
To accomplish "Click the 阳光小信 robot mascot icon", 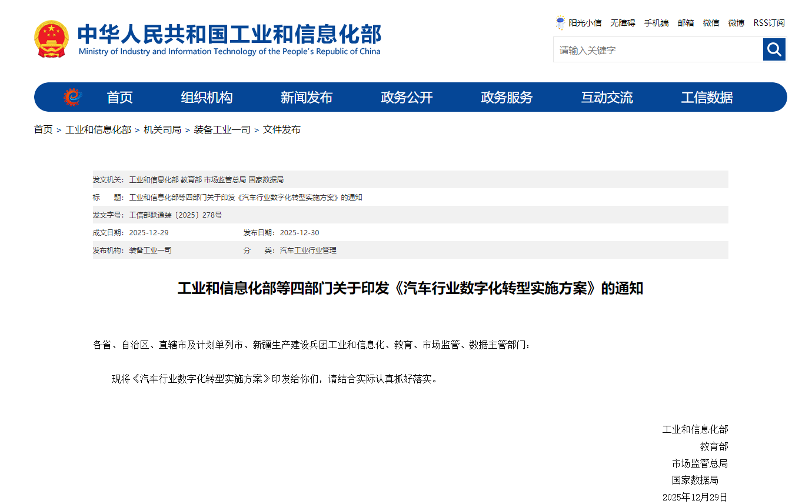I will pos(560,23).
